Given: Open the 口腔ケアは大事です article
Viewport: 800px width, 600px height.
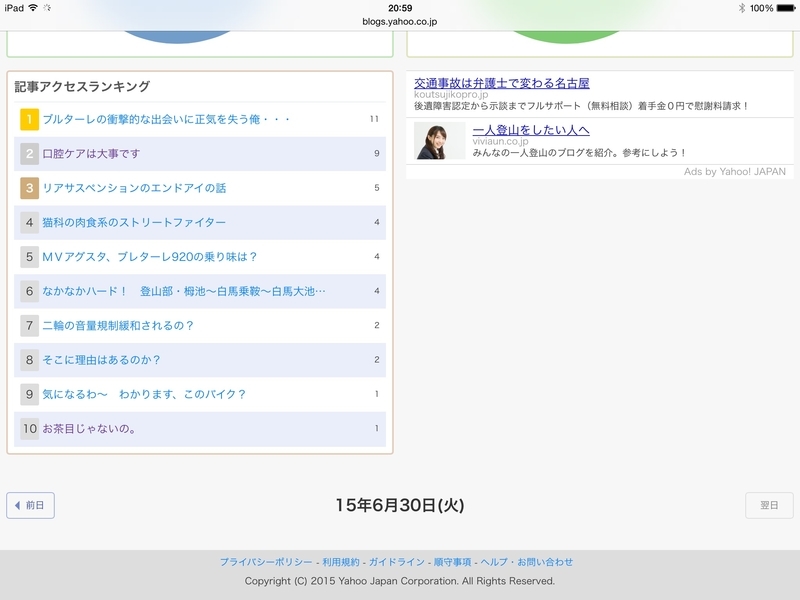Looking at the screenshot, I should tap(91, 154).
